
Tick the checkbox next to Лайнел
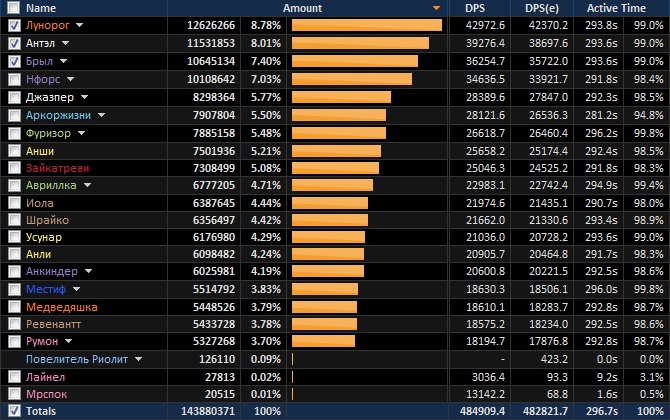pyautogui.click(x=14, y=376)
